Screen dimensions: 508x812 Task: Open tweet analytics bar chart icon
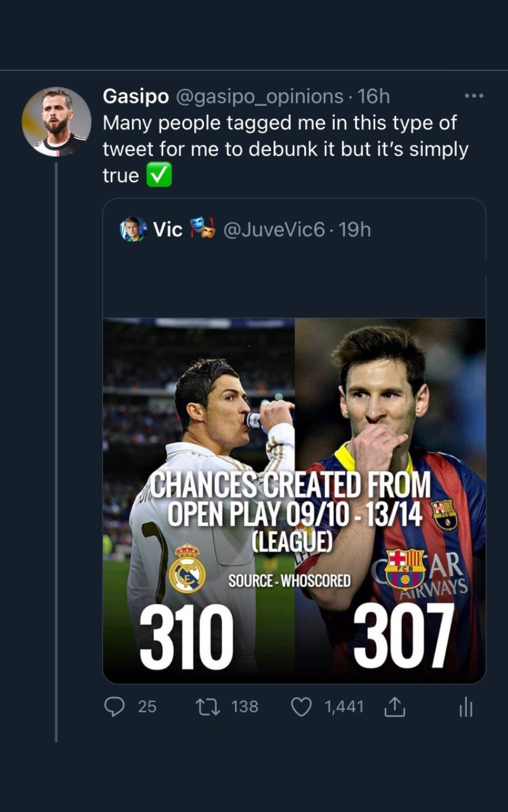click(466, 707)
